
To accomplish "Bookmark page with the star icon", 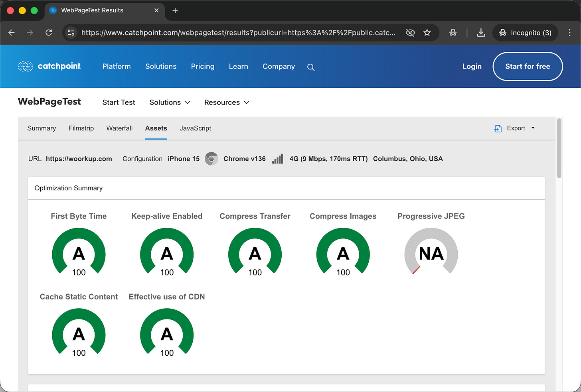I will pos(427,33).
